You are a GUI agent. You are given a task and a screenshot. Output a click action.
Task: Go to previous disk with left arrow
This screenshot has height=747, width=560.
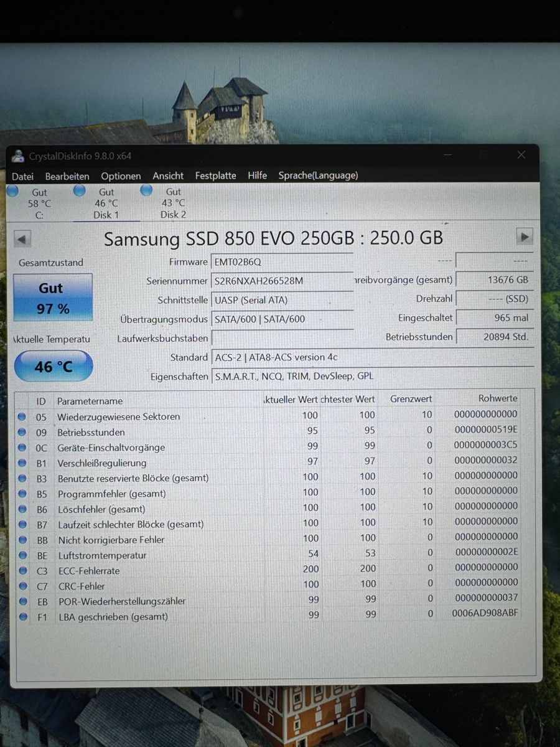click(x=22, y=238)
